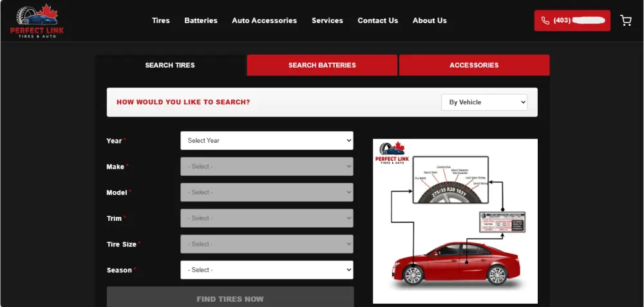Open the Model dropdown
644x307 pixels.
267,192
